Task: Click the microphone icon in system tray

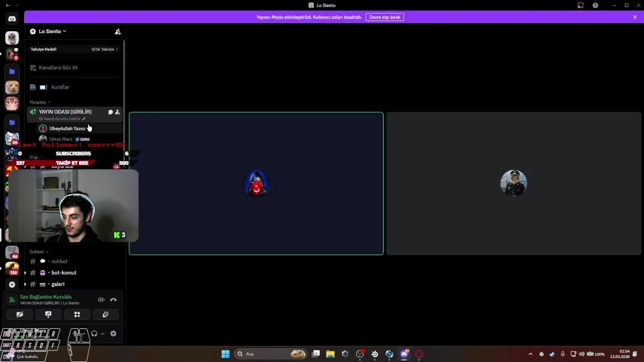Action: coord(562,354)
